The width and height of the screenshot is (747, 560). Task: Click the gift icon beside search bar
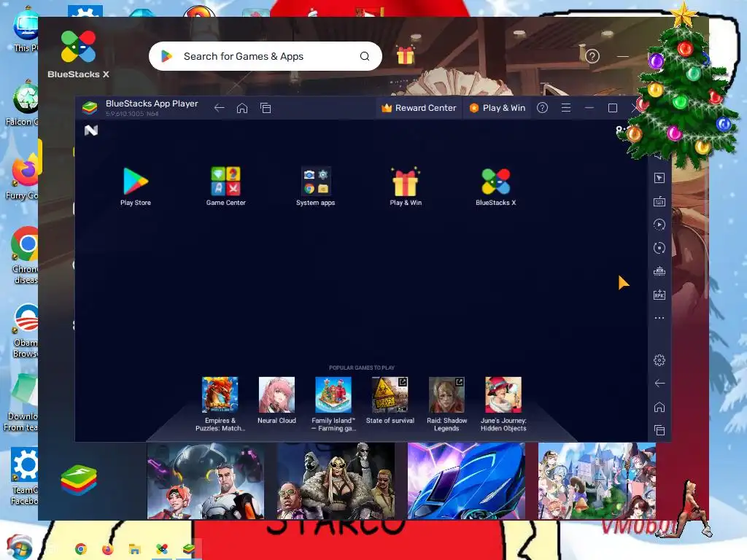(x=406, y=55)
